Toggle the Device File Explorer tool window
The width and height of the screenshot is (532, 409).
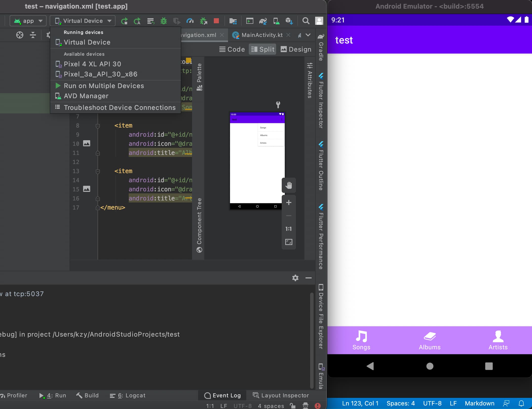click(x=321, y=317)
